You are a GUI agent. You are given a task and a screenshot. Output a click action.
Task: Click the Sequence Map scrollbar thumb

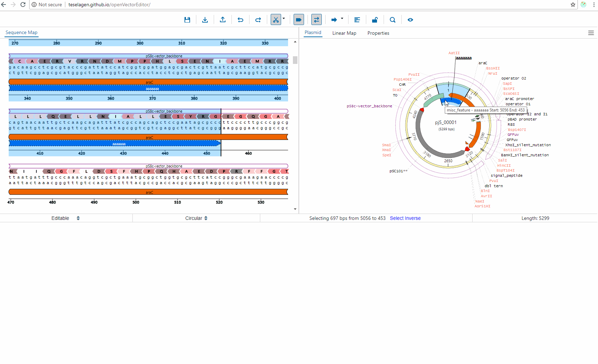[x=295, y=60]
